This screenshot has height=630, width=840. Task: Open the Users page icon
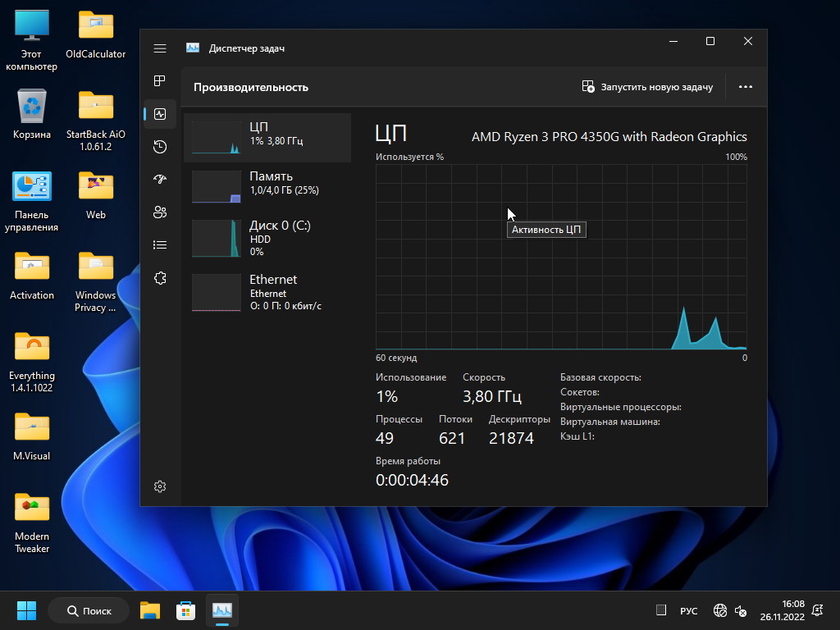tap(160, 212)
